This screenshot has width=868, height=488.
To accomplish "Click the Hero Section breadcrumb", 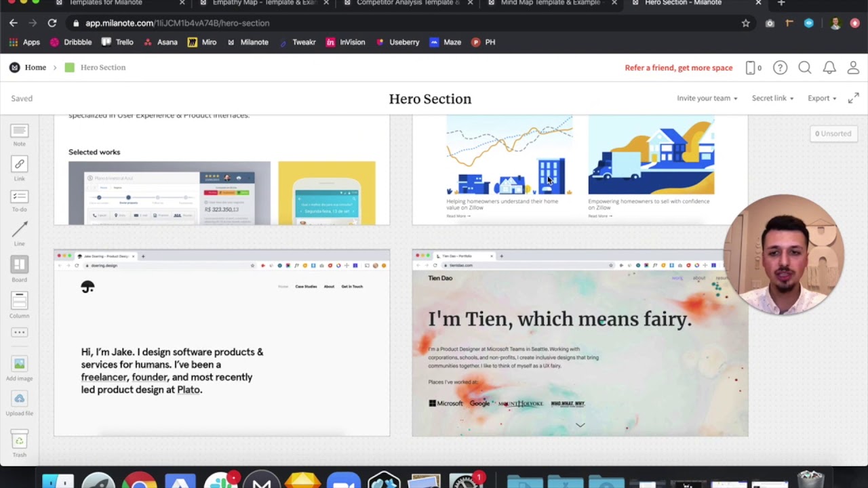I will point(103,67).
